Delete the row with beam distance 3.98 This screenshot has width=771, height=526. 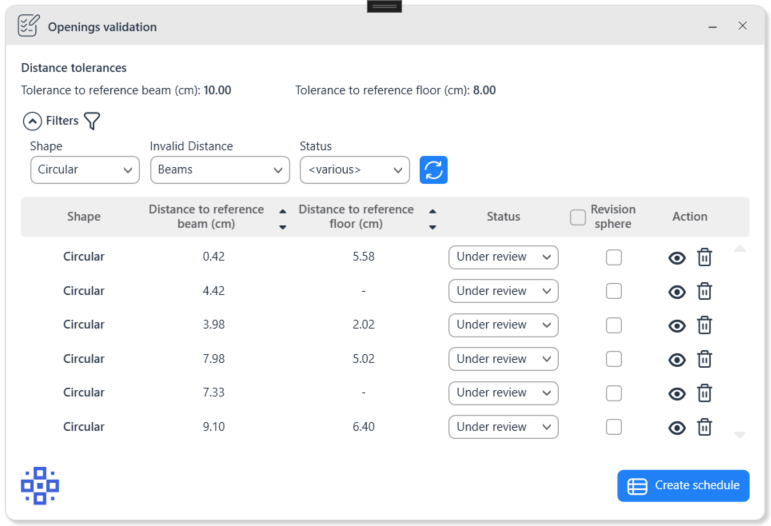click(704, 325)
